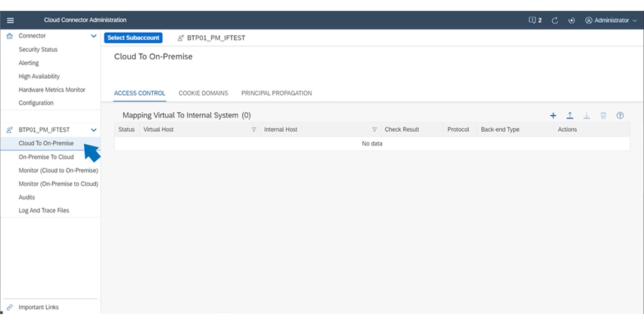644x331 pixels.
Task: Click the Connector home icon
Action: [9, 36]
